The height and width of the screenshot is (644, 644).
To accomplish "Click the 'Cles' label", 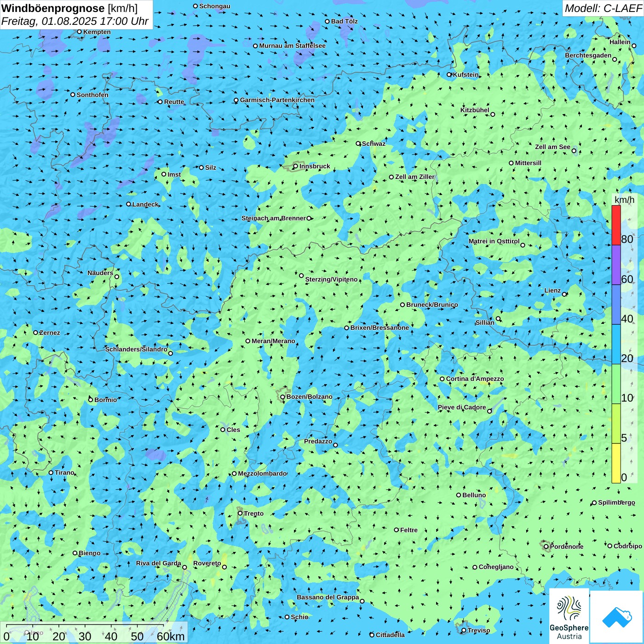I will point(233,430).
